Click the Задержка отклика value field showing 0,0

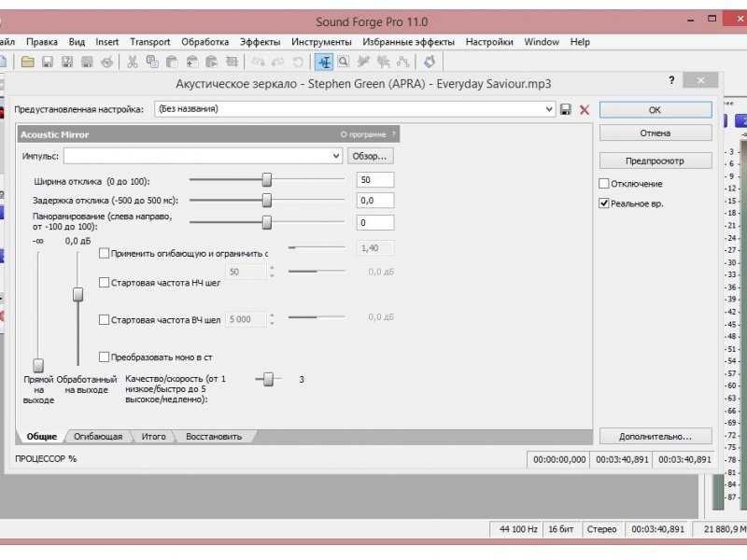pyautogui.click(x=375, y=201)
